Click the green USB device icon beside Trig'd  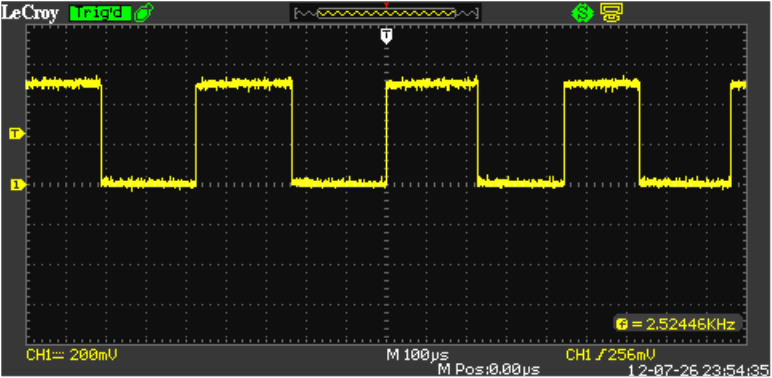pos(143,13)
